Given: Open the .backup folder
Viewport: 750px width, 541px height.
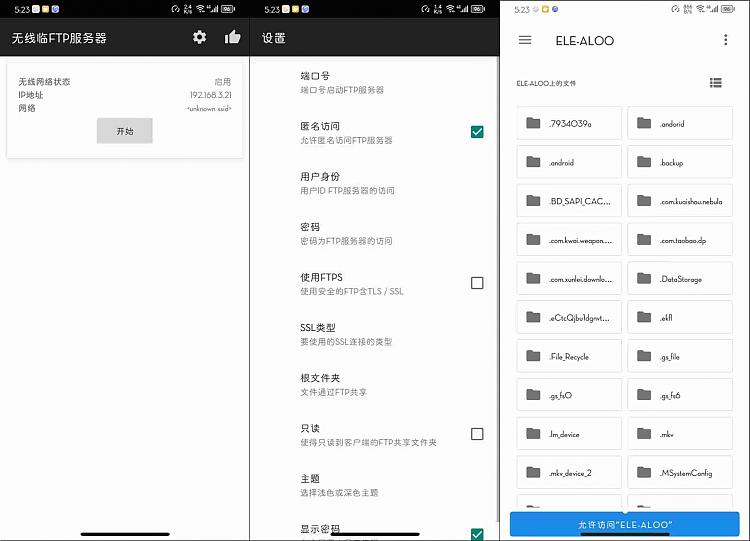Looking at the screenshot, I should pos(679,162).
